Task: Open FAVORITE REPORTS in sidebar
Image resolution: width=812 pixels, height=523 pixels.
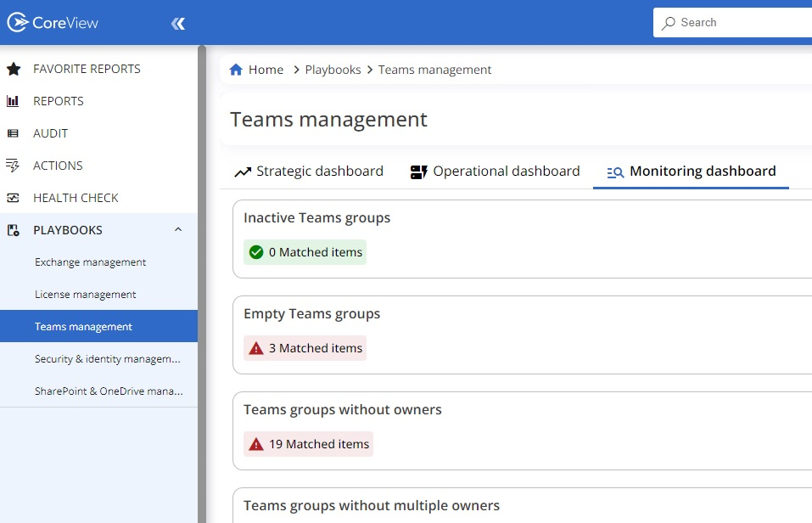Action: click(87, 69)
